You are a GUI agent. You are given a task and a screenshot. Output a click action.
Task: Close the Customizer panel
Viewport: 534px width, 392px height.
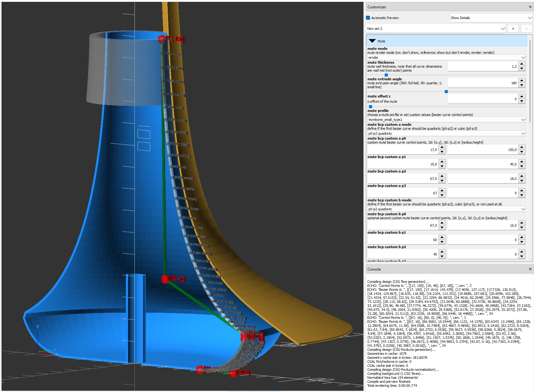click(530, 7)
